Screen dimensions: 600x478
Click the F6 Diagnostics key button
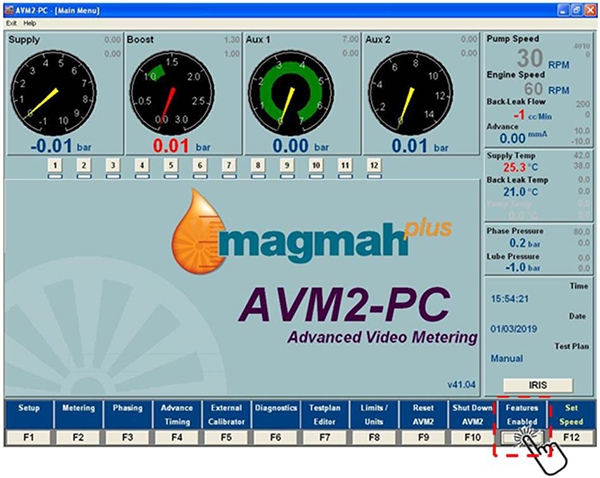[276, 437]
